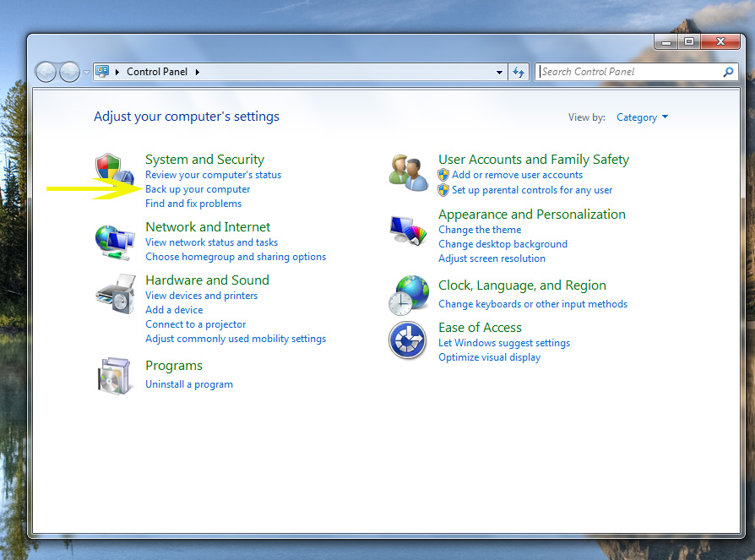This screenshot has width=755, height=560.
Task: Open the Clock, Language, and Region globe icon
Action: tap(408, 295)
